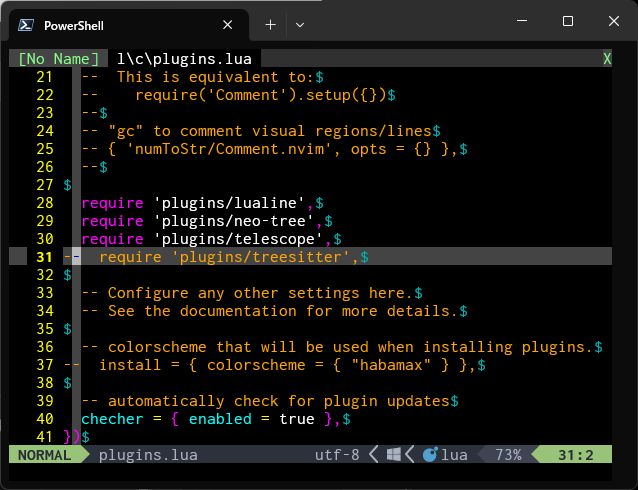Viewport: 638px width, 490px height.
Task: Close the Vim tab with the green X
Action: pyautogui.click(x=607, y=59)
